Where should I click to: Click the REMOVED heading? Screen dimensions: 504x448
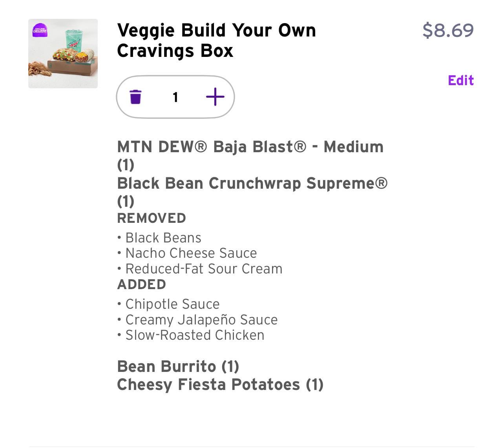pos(152,218)
